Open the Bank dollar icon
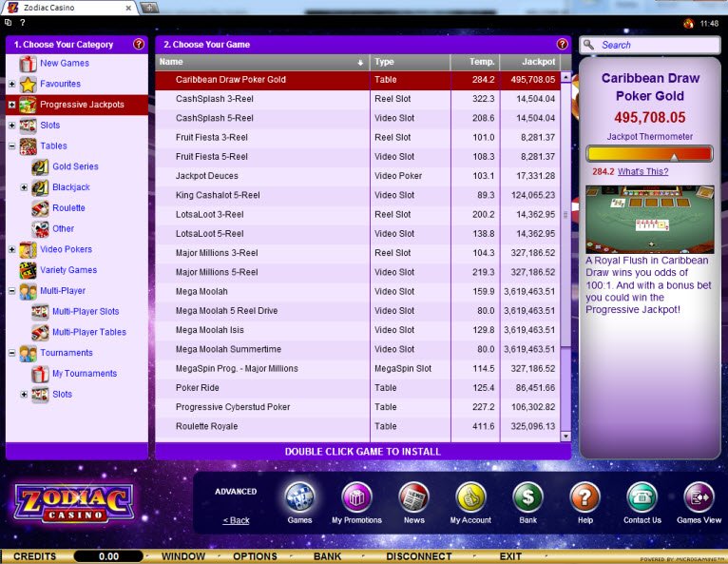The image size is (728, 564). [x=527, y=497]
